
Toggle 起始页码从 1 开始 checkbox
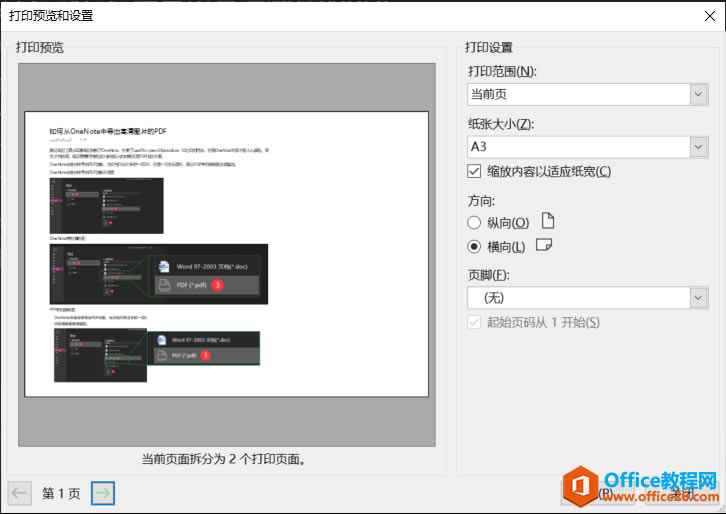click(474, 322)
